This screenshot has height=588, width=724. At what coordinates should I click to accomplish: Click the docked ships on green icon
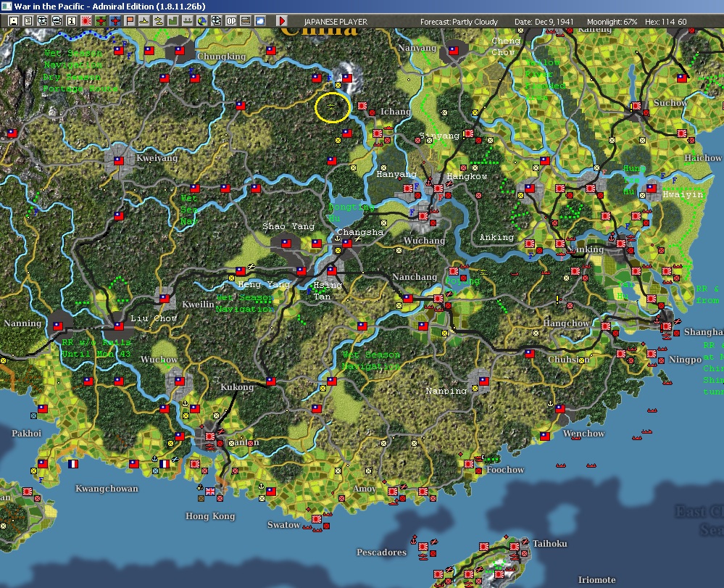(x=188, y=21)
